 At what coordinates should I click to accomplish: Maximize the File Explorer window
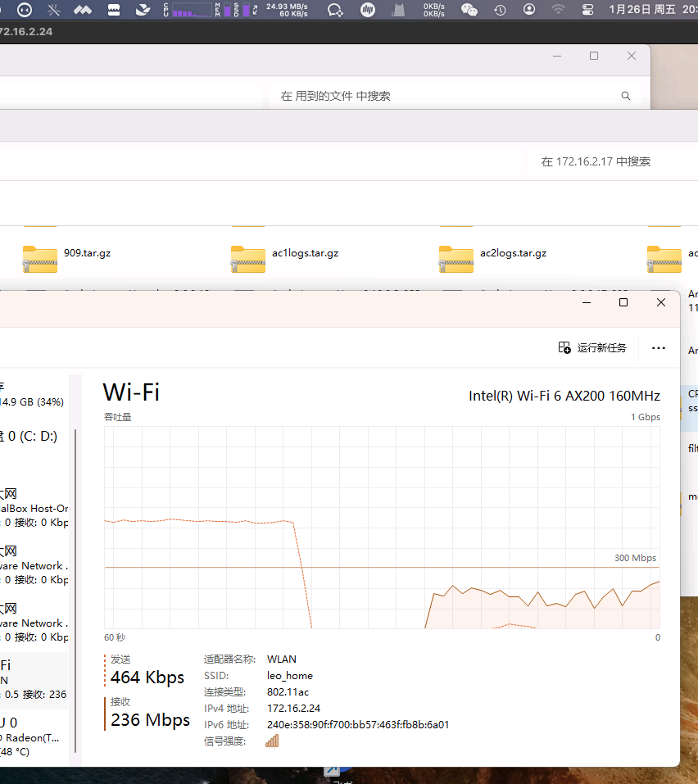coord(594,56)
